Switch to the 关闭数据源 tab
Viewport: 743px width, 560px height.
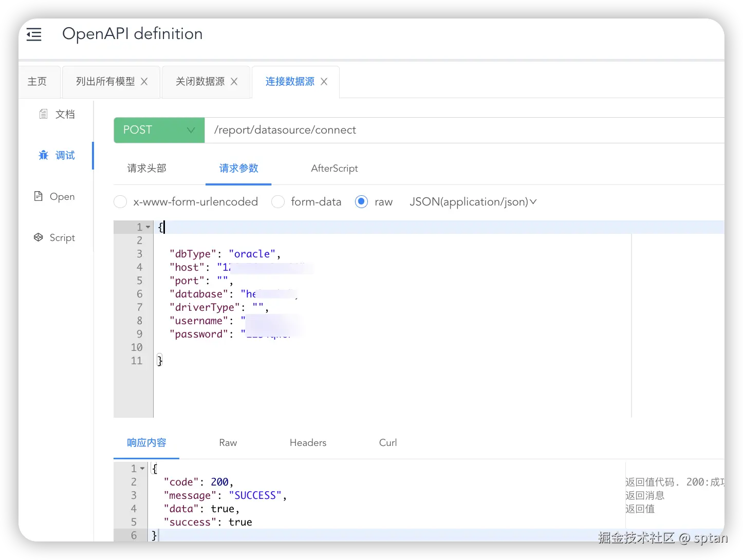[x=200, y=82]
